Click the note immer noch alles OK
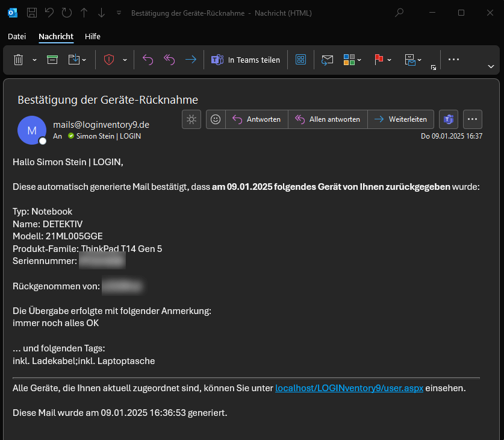504x440 pixels. tap(55, 323)
